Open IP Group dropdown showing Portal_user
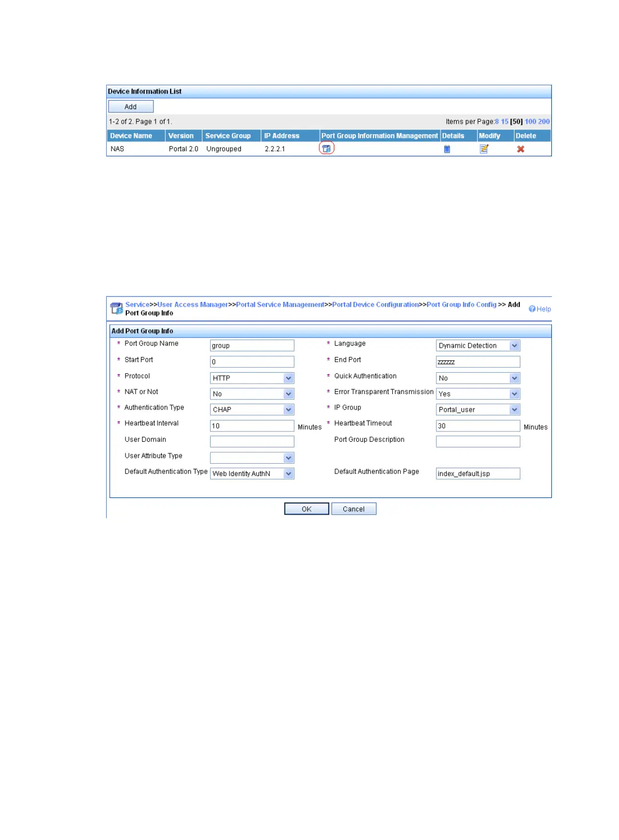 [478, 410]
